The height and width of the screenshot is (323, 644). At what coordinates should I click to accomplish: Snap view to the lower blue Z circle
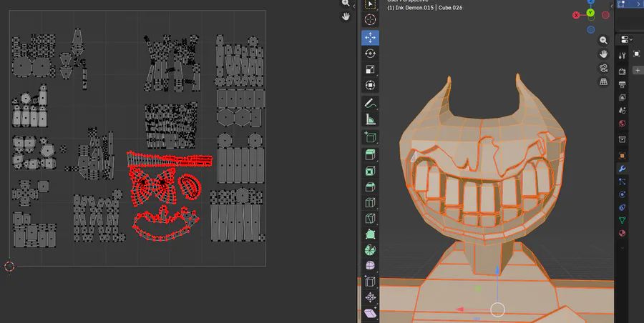[590, 29]
